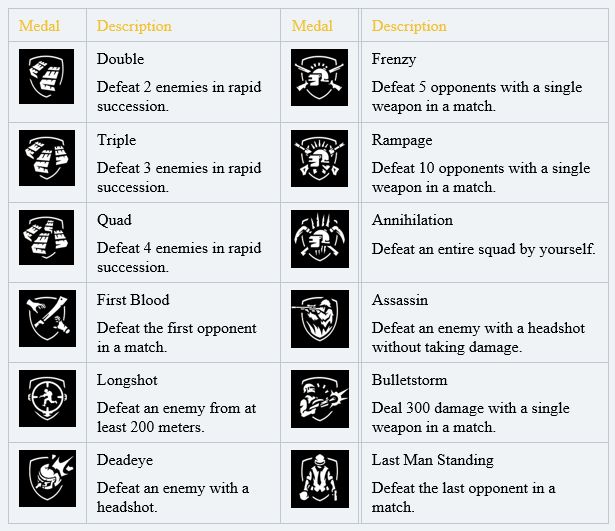
Task: Click the Annihilation medal icon
Action: (320, 238)
